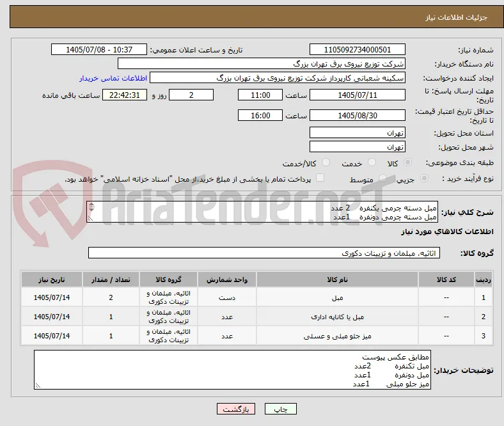Click the استان محل تحویل field
Viewport: 504px width, 426px height.
pos(358,133)
